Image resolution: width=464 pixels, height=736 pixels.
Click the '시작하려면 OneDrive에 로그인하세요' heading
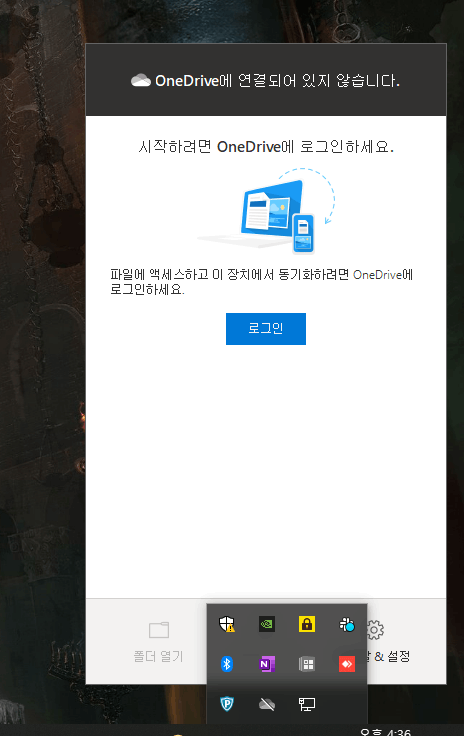click(x=266, y=147)
